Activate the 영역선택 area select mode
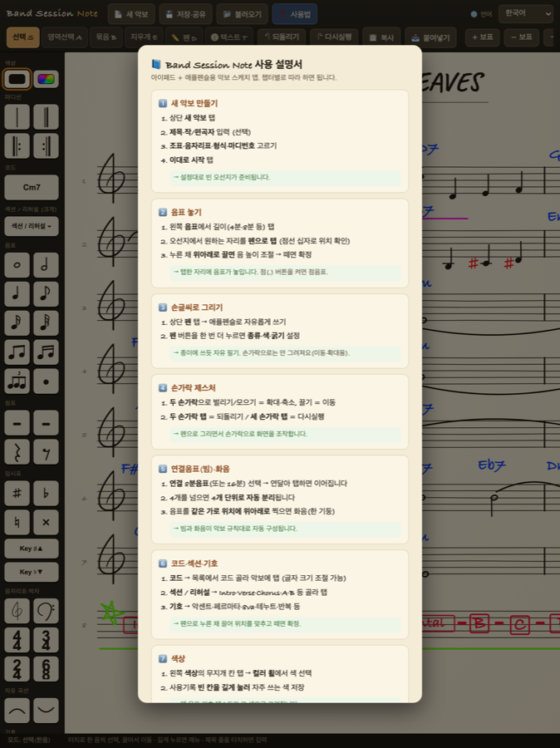This screenshot has width=560, height=748. (x=65, y=37)
